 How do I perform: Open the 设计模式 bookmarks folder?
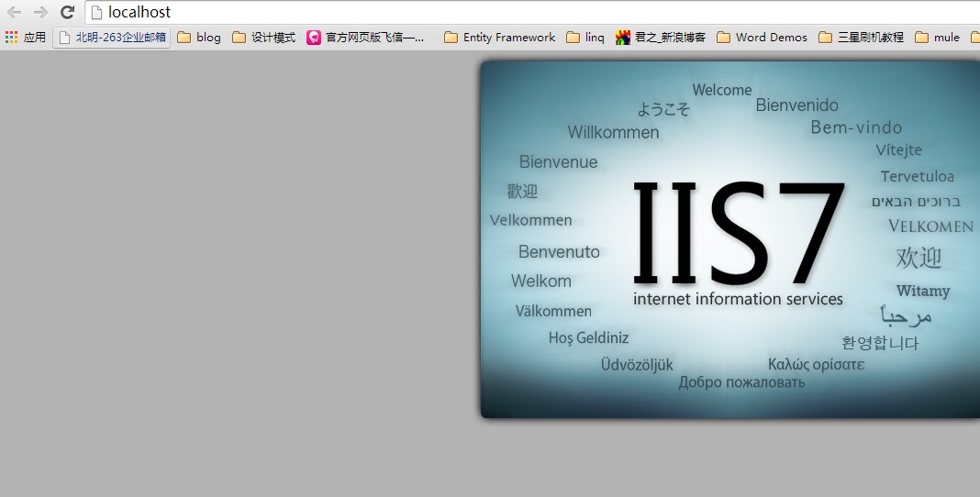[x=263, y=38]
